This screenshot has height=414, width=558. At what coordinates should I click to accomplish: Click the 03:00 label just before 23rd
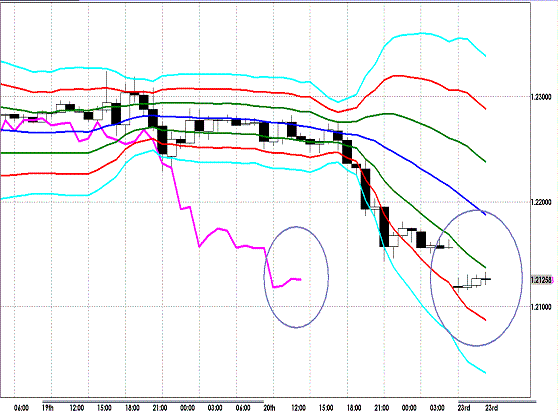(x=437, y=408)
